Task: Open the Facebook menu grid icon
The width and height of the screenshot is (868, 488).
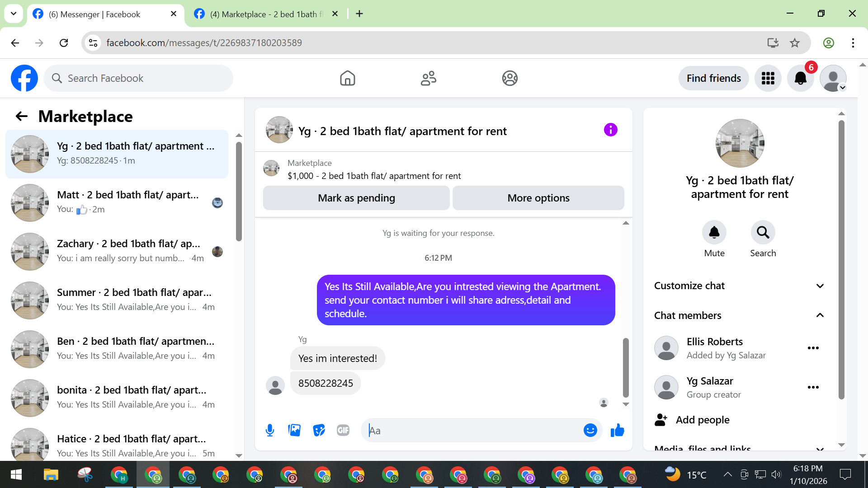Action: point(768,78)
